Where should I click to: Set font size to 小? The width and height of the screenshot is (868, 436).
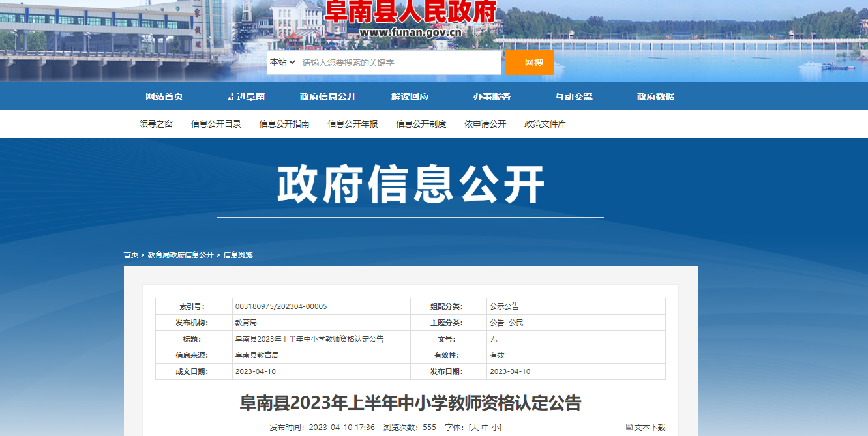pos(495,428)
